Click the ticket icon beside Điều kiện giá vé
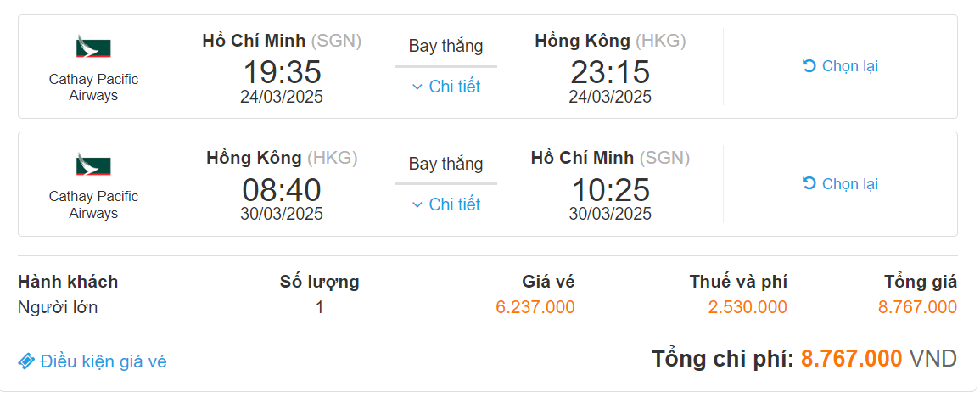Image resolution: width=980 pixels, height=403 pixels. tap(27, 361)
